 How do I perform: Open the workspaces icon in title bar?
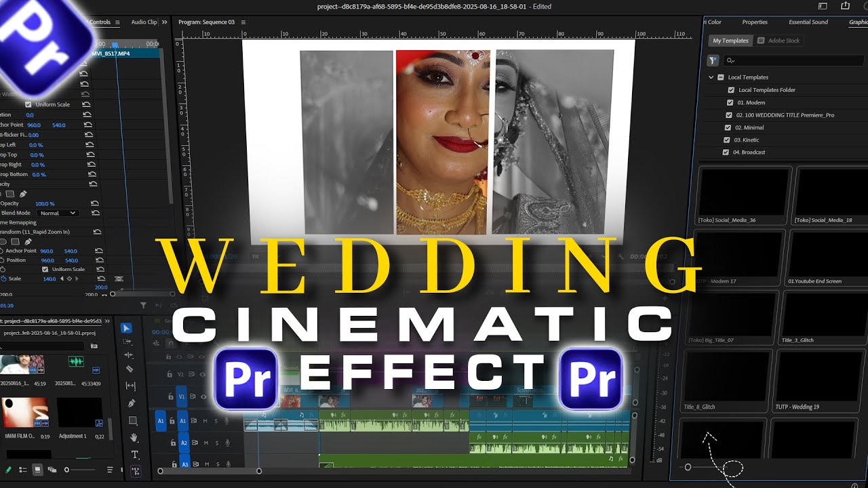pyautogui.click(x=823, y=6)
